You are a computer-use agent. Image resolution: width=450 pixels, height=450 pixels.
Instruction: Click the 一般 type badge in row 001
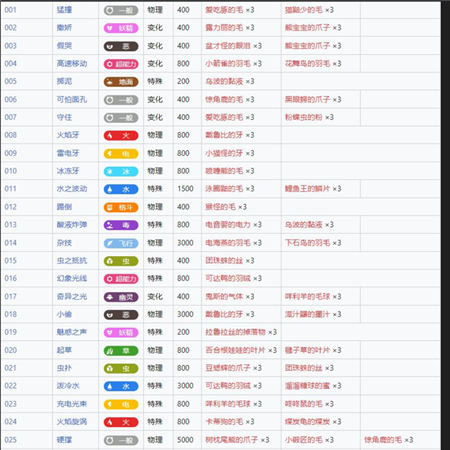click(121, 10)
